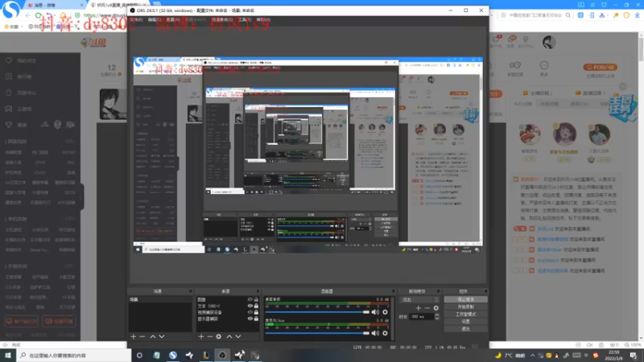Image resolution: width=644 pixels, height=362 pixels.
Task: Toggle the lock on the 图像 source
Action: [x=256, y=299]
